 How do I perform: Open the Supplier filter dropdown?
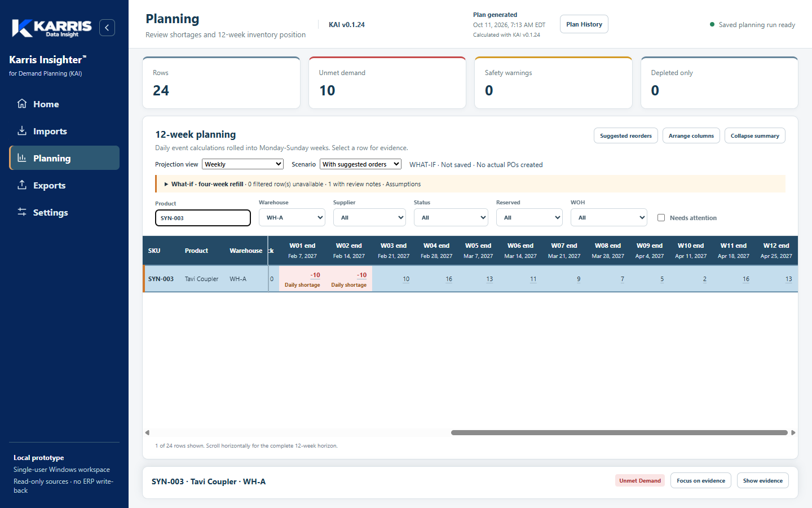[369, 217]
